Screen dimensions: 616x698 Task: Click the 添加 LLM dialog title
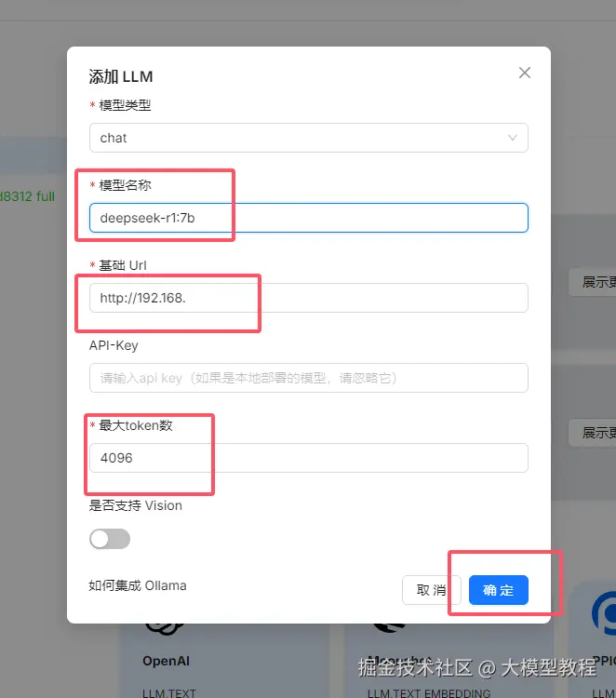pos(121,77)
